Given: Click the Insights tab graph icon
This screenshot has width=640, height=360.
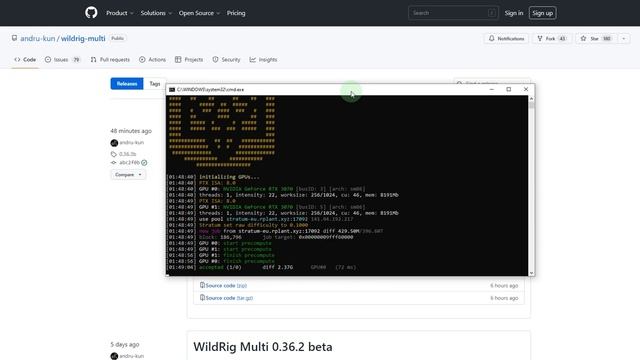Looking at the screenshot, I should (x=253, y=60).
